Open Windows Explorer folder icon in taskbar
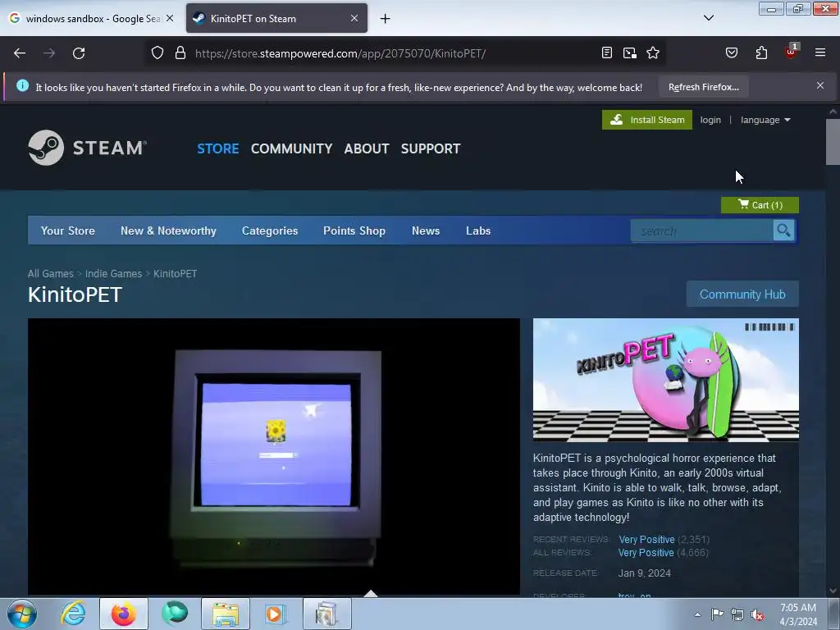840x630 pixels. coord(226,614)
